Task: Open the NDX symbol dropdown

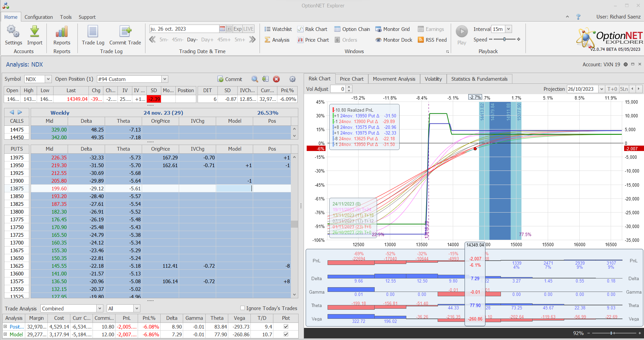Action: click(48, 79)
